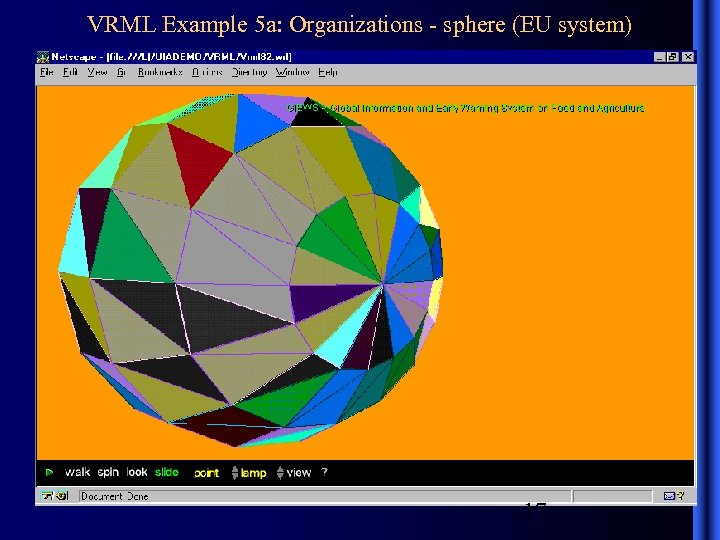Activate point mode in VRML bar

[x=207, y=473]
